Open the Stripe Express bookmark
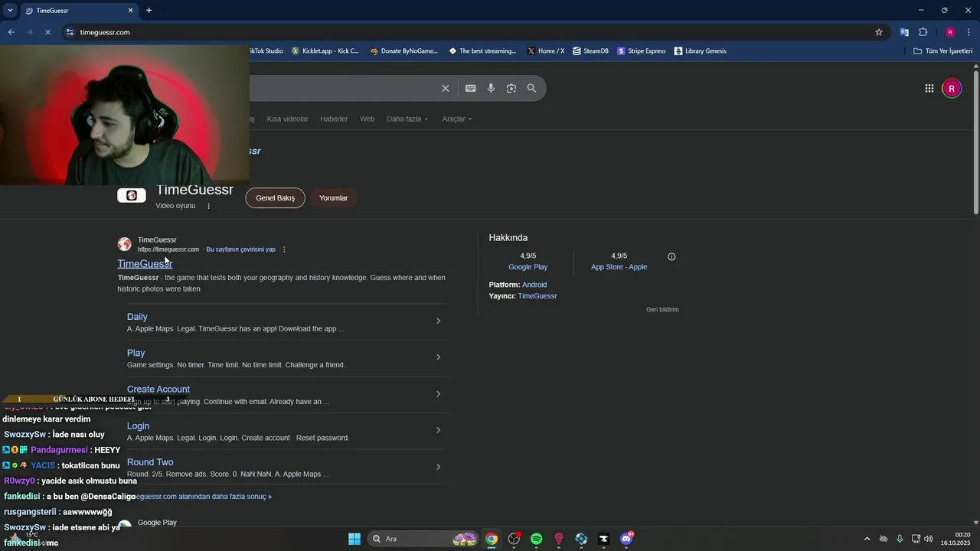The width and height of the screenshot is (980, 551). (x=642, y=51)
